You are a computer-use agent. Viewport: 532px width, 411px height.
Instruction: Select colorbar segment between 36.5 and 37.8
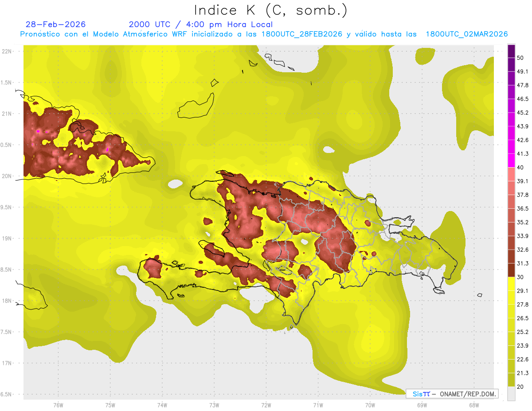tap(511, 202)
